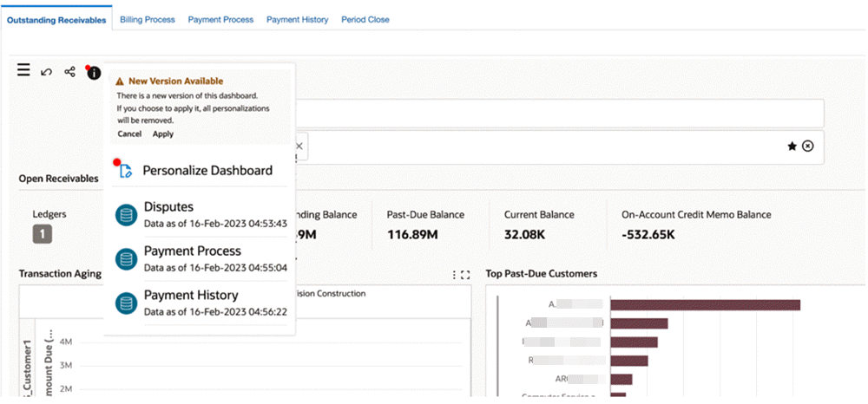Click the Disputes database icon
The image size is (868, 404).
click(127, 215)
